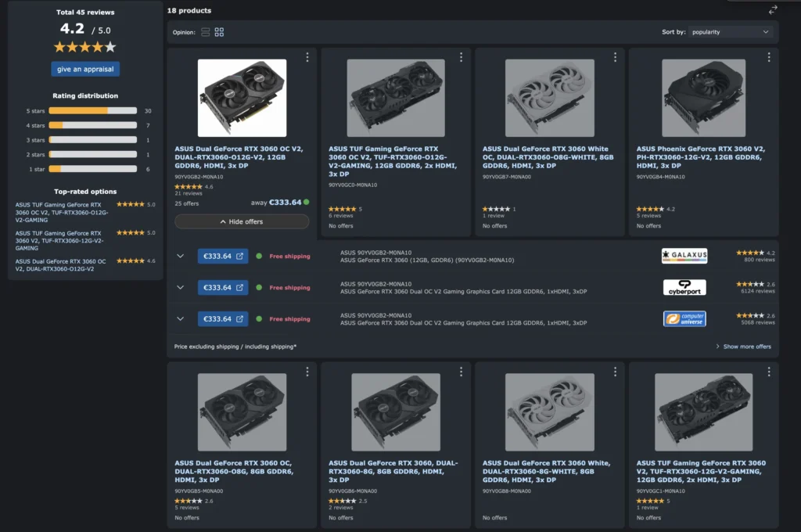This screenshot has width=801, height=532.
Task: Click ASUS Dual RTX 3060 OC V2 thumbnail image
Action: tap(242, 98)
